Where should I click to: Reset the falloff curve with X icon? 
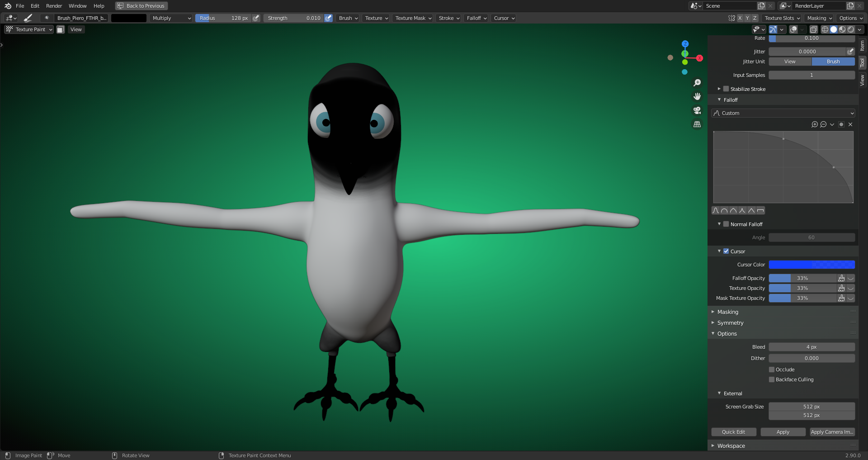point(850,124)
